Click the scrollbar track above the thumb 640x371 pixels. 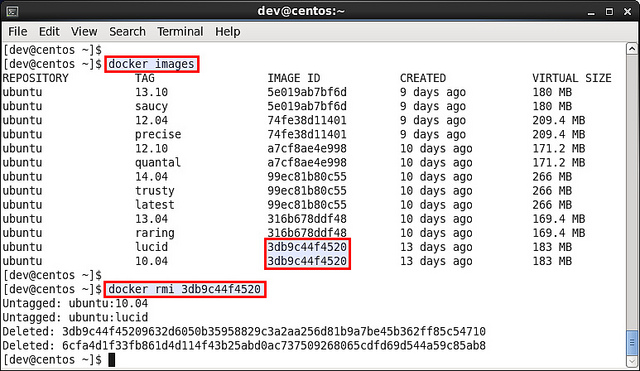[631, 192]
